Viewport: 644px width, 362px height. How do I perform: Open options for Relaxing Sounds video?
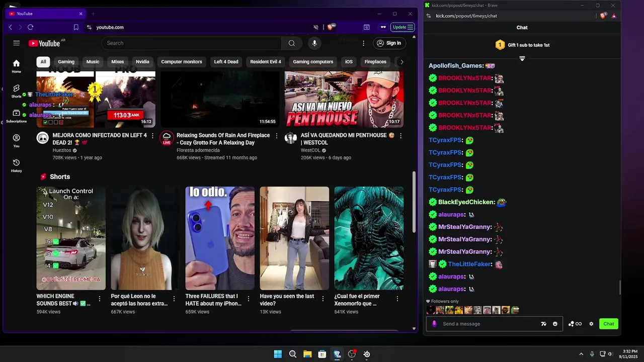tap(277, 136)
